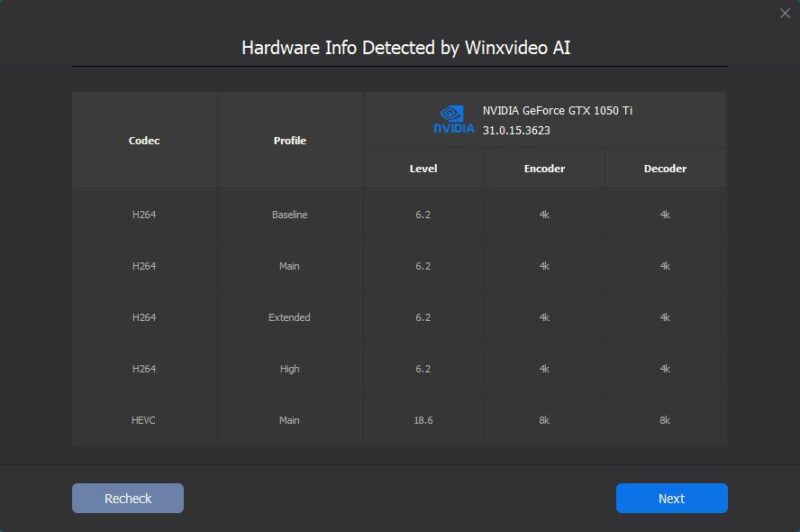800x532 pixels.
Task: Select the NVIDIA GeForce GTX 1050 Ti text
Action: 557,111
